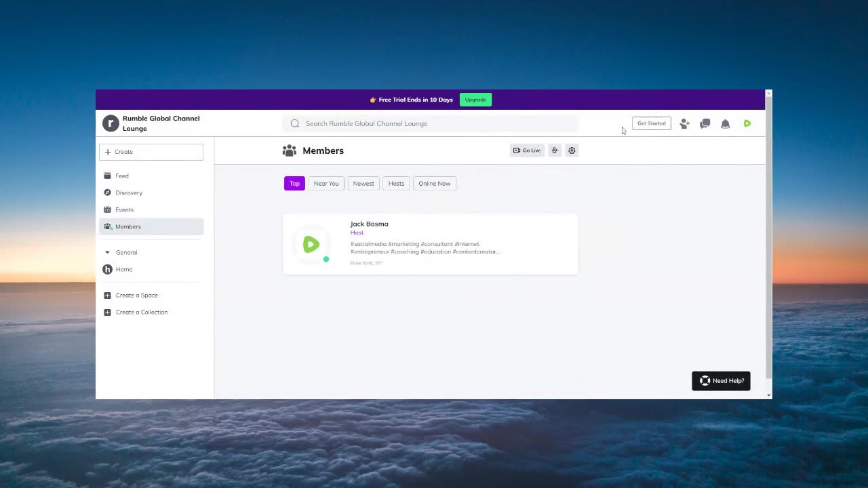
Task: Click Jack Bosma's avatar thumbnail
Action: (311, 245)
